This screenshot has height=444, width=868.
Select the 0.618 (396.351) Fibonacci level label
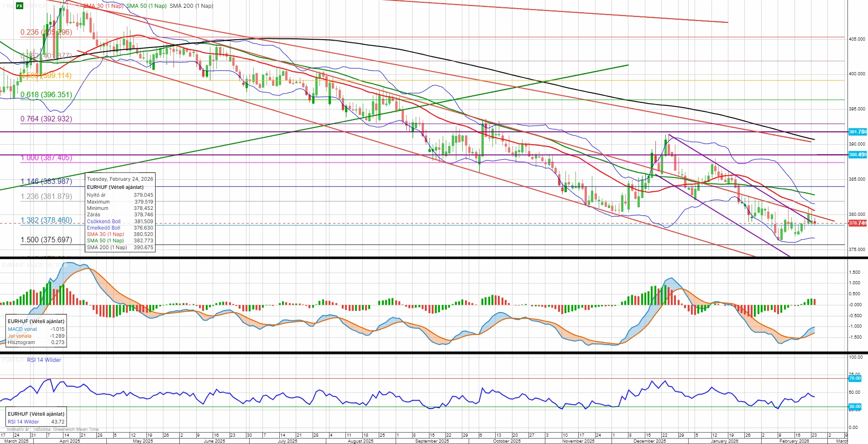[x=46, y=95]
